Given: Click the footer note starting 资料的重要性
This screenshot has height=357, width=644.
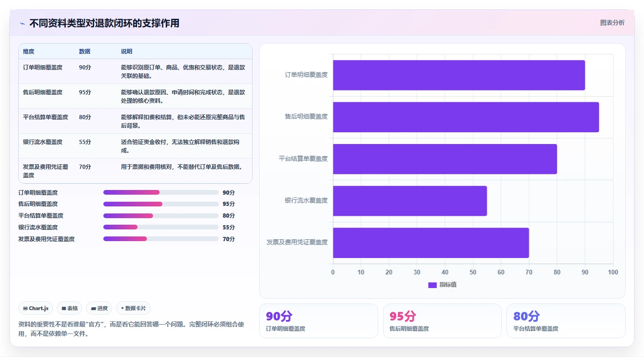Looking at the screenshot, I should point(131,329).
